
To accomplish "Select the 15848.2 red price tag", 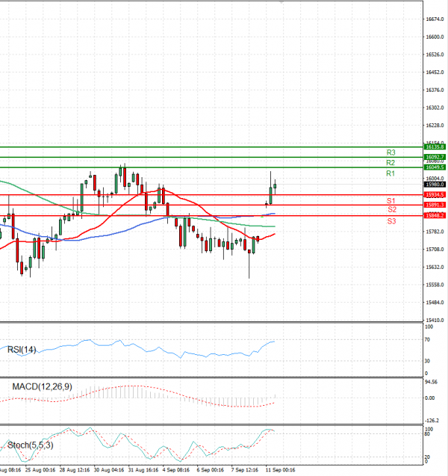I will pyautogui.click(x=435, y=215).
